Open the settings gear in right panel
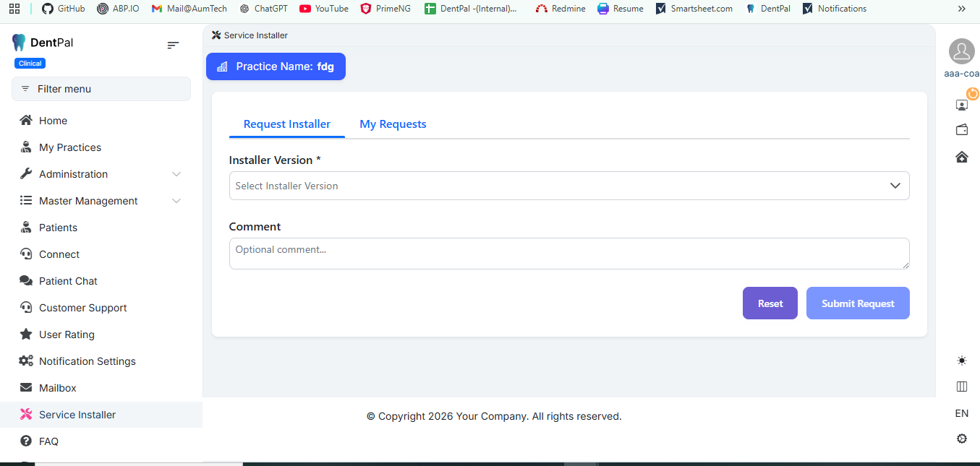 click(961, 439)
